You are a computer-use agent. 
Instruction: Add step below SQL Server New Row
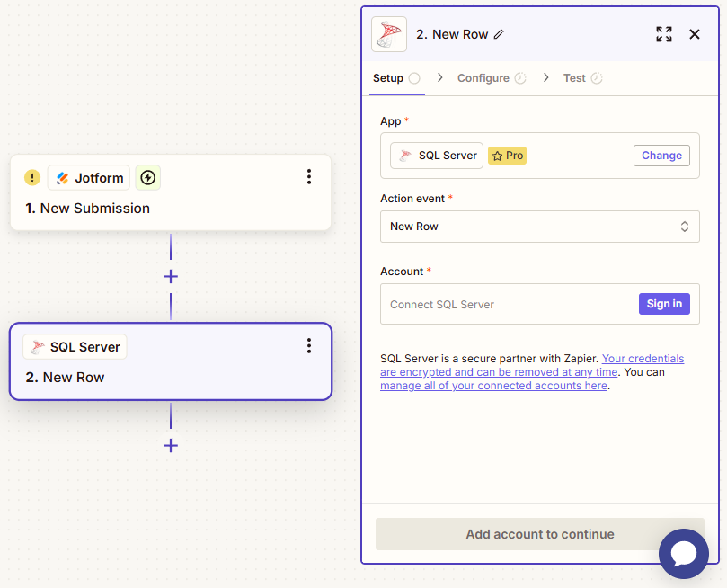click(x=171, y=445)
